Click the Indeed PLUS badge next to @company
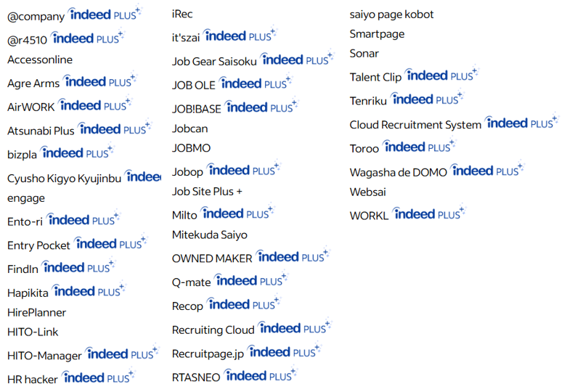Image resolution: width=567 pixels, height=392 pixels. click(105, 14)
